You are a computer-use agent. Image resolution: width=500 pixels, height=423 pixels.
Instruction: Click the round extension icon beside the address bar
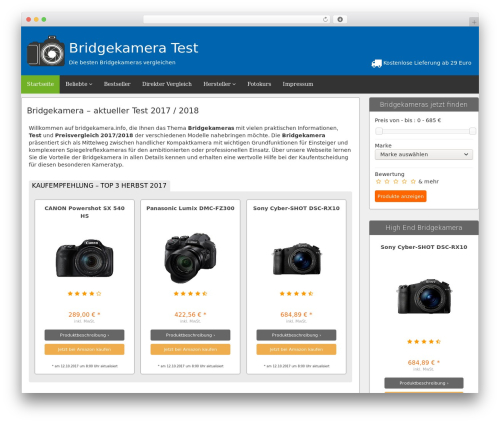coord(340,19)
